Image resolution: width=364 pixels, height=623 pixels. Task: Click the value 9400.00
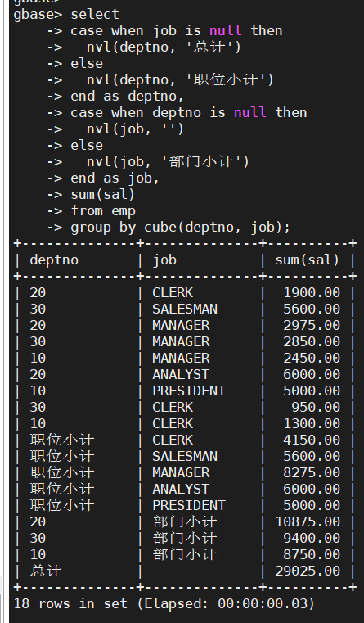point(312,538)
